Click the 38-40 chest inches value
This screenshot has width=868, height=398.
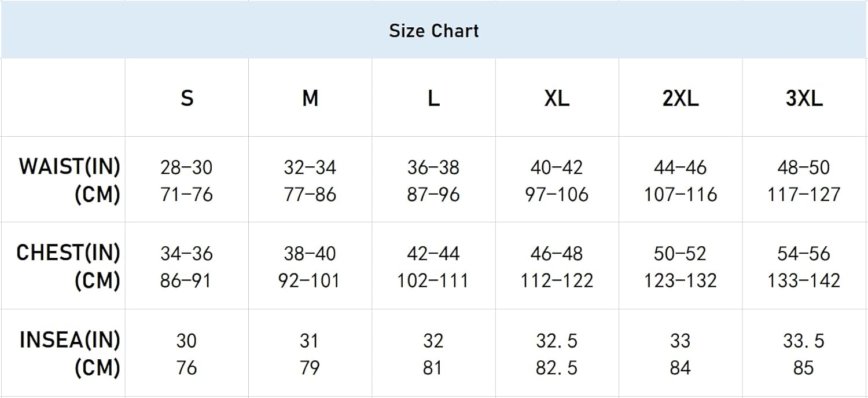(310, 253)
